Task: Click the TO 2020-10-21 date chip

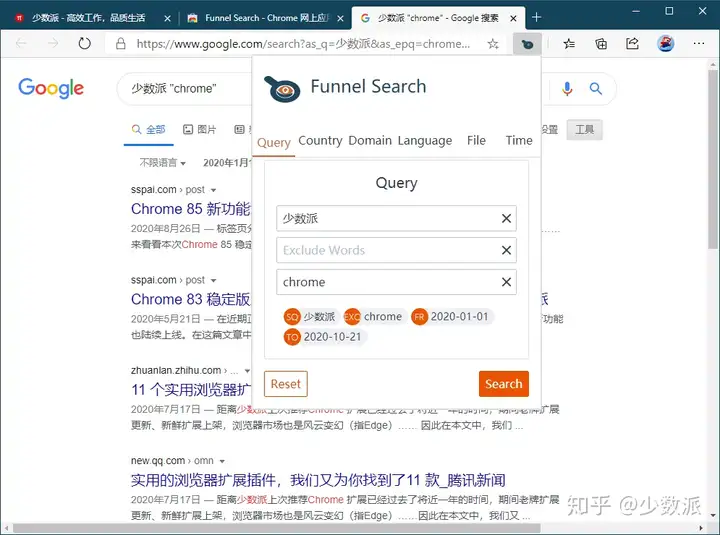Action: 324,337
